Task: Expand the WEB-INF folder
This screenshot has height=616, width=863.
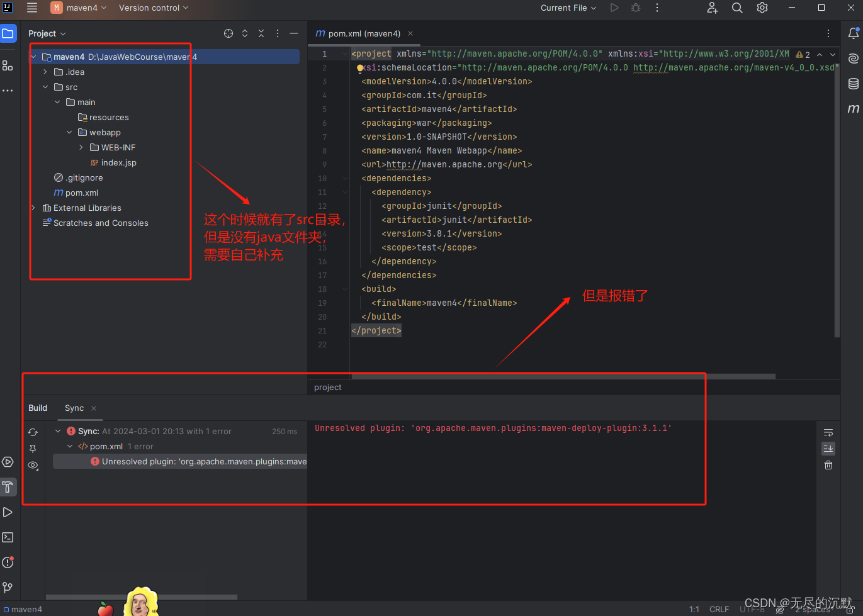Action: pos(81,147)
